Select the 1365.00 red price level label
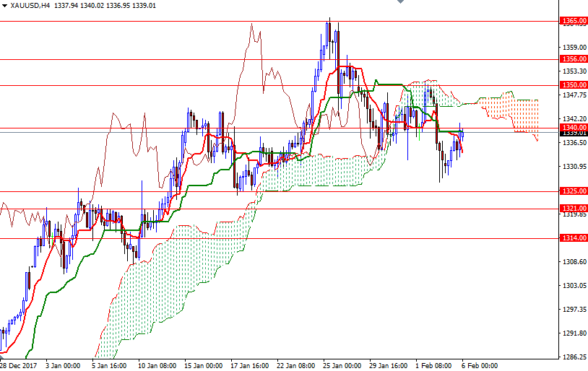The image size is (588, 371). click(x=573, y=22)
